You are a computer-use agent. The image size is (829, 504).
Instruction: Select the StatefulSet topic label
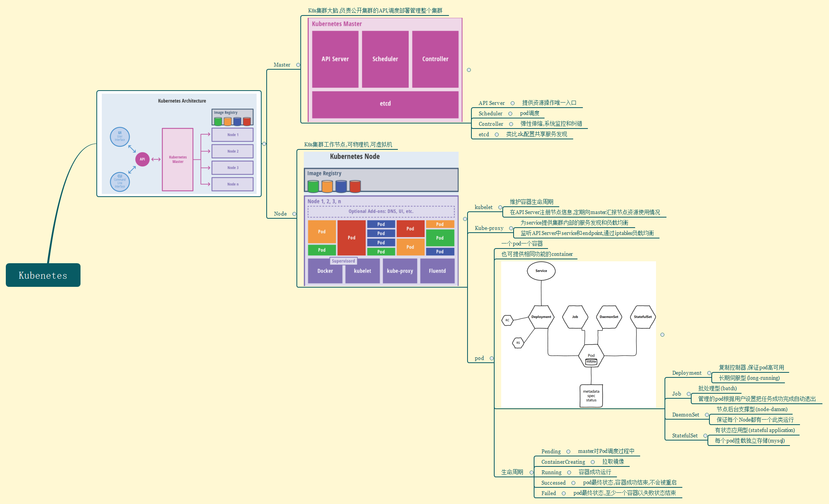(x=685, y=436)
